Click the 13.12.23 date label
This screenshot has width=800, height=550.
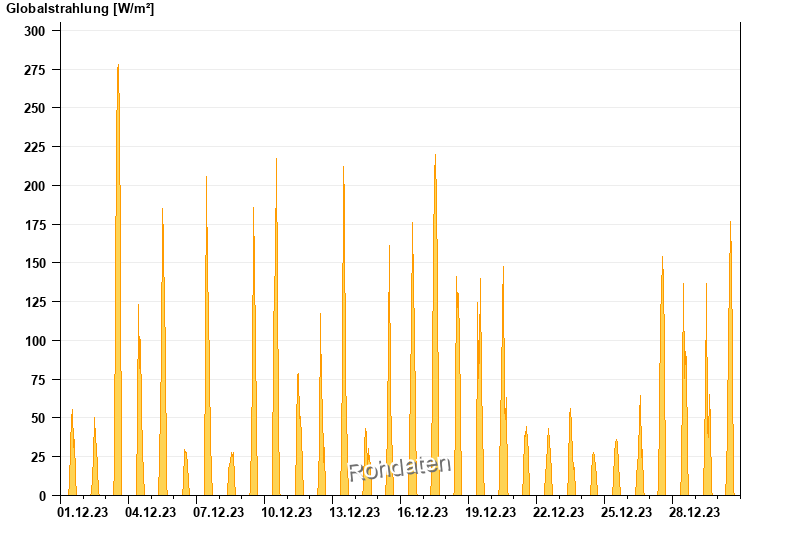(355, 512)
